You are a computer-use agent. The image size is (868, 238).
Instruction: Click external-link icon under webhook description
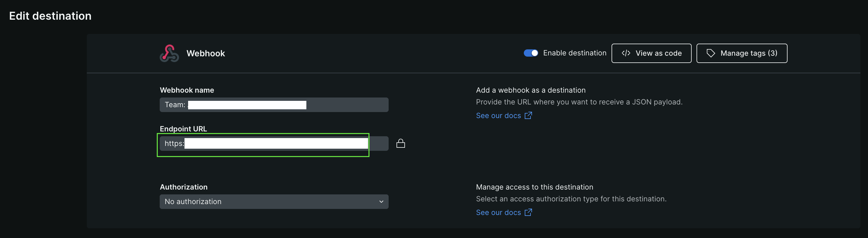click(x=528, y=115)
